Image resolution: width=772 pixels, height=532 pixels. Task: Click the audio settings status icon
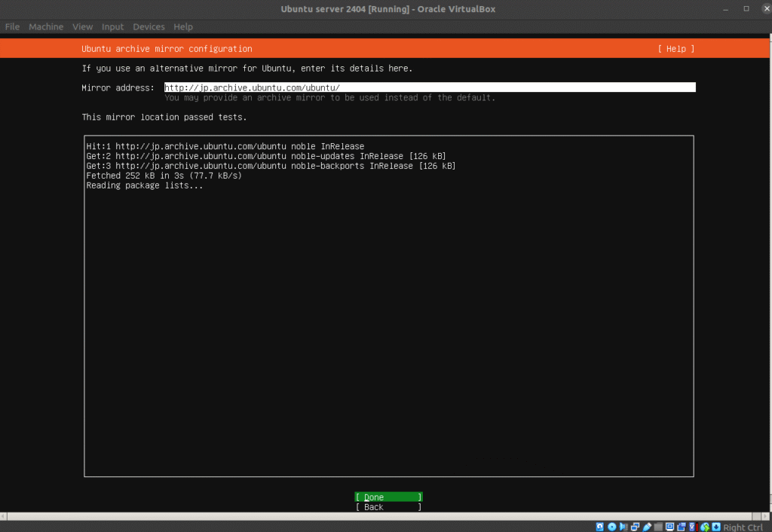[624, 526]
